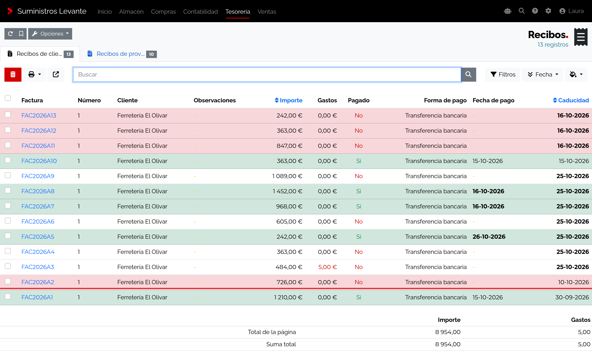Image resolution: width=592 pixels, height=364 pixels.
Task: Open invoice link FAC2026A5
Action: tap(38, 237)
